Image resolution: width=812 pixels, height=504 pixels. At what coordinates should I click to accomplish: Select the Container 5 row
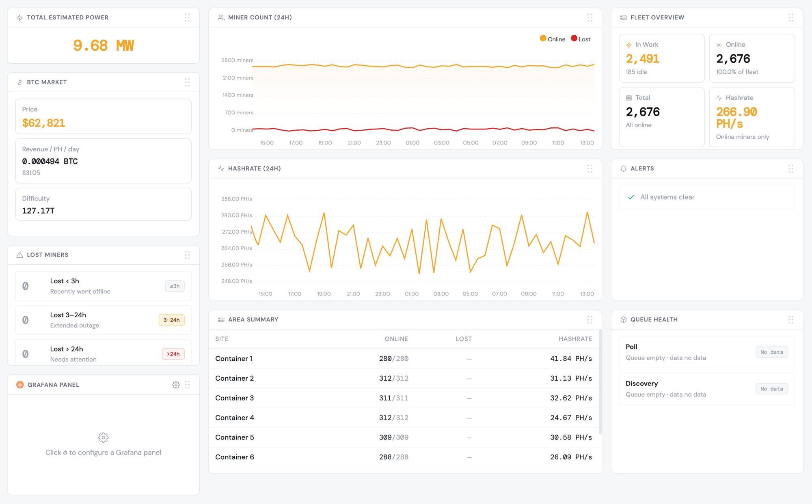404,437
